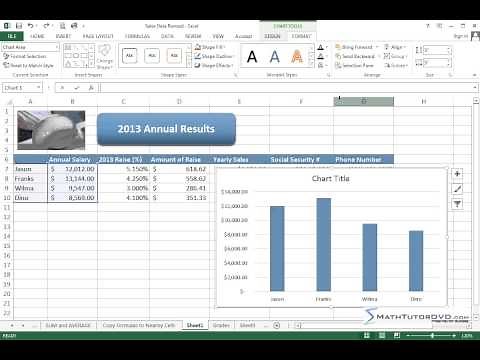Viewport: 480px width, 360px height.
Task: Redo the last undone action
Action: [x=46, y=26]
